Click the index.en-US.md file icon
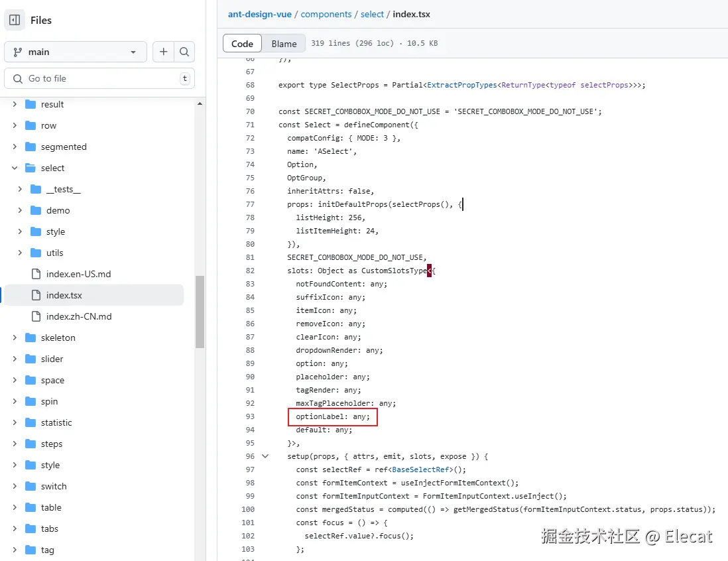This screenshot has height=561, width=728. tap(36, 274)
